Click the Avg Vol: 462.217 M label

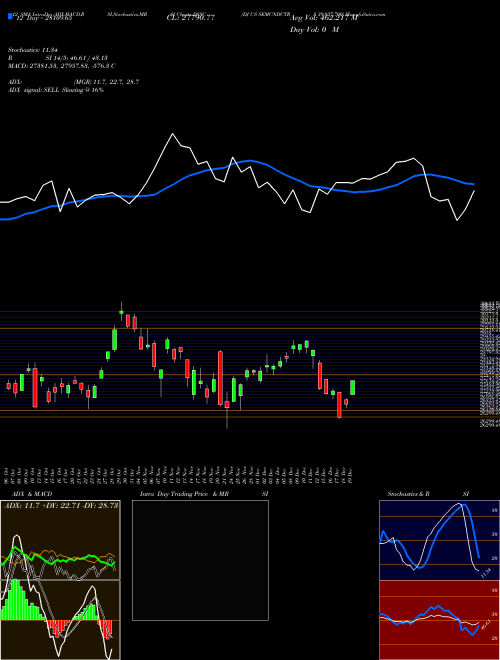click(324, 18)
